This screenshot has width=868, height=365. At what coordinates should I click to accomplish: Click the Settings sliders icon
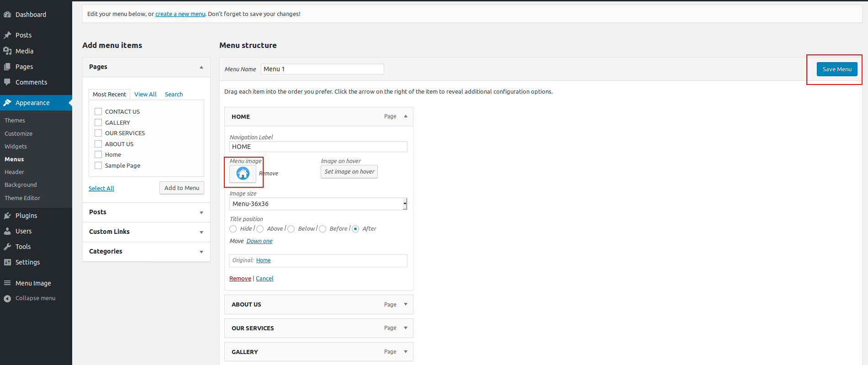(7, 262)
